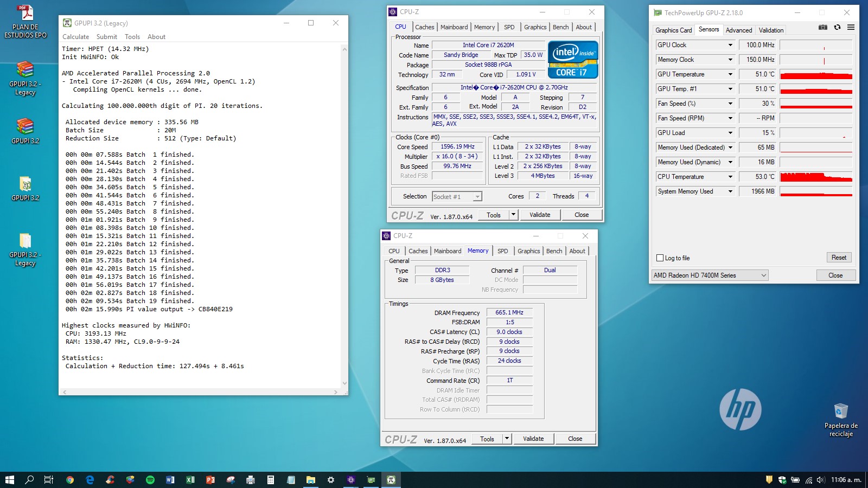Open Excel from the taskbar

point(190,480)
